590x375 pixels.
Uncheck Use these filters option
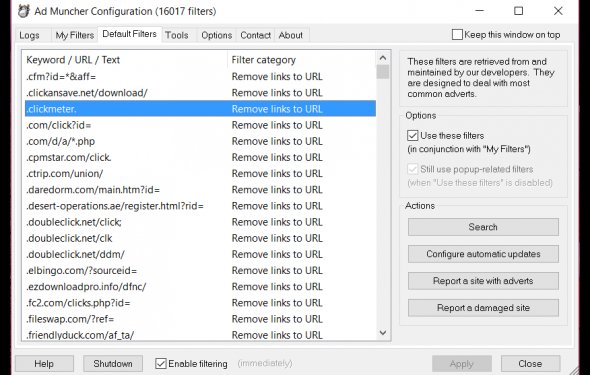tap(413, 135)
